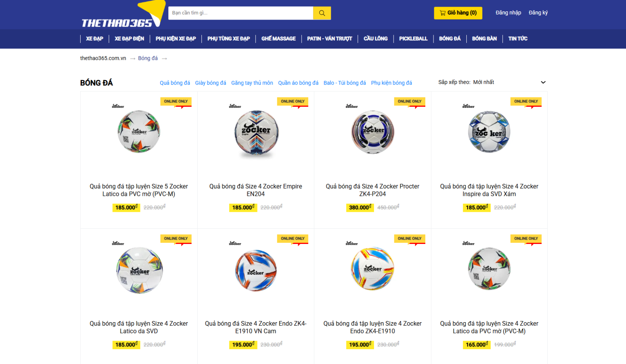The width and height of the screenshot is (626, 364).
Task: Click the search magnifier icon button
Action: [322, 13]
